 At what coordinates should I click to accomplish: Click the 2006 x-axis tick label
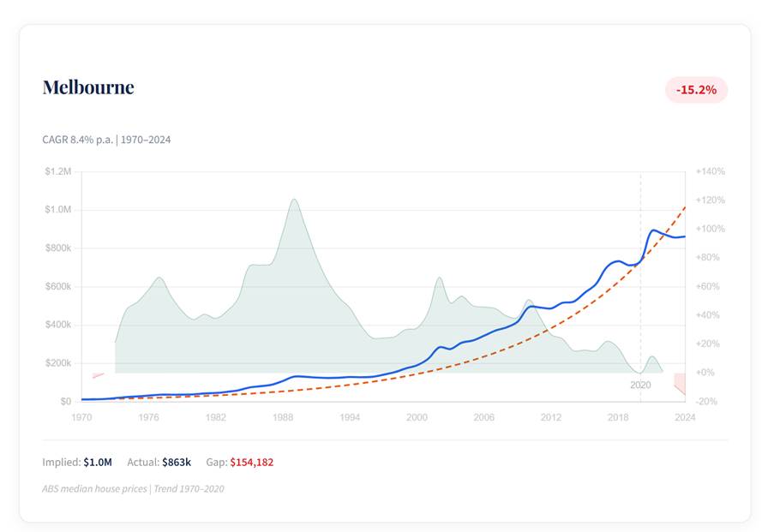(x=483, y=417)
